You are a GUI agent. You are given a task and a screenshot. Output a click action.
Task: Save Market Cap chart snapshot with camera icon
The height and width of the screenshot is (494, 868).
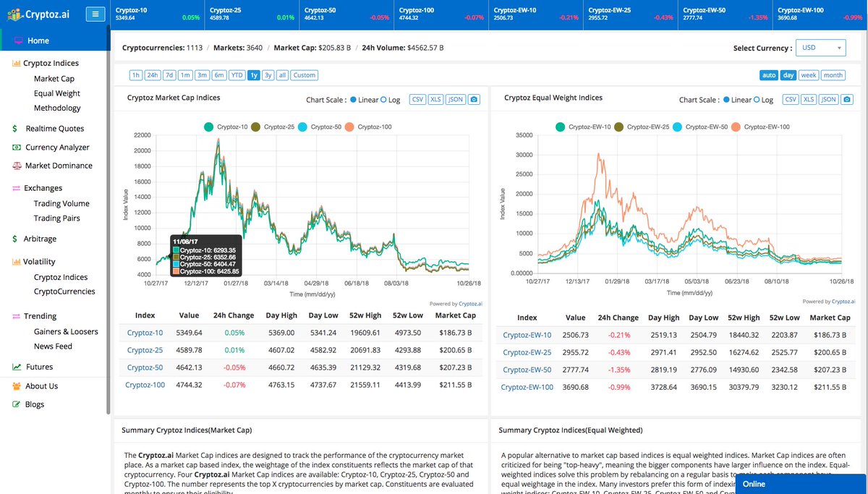474,100
